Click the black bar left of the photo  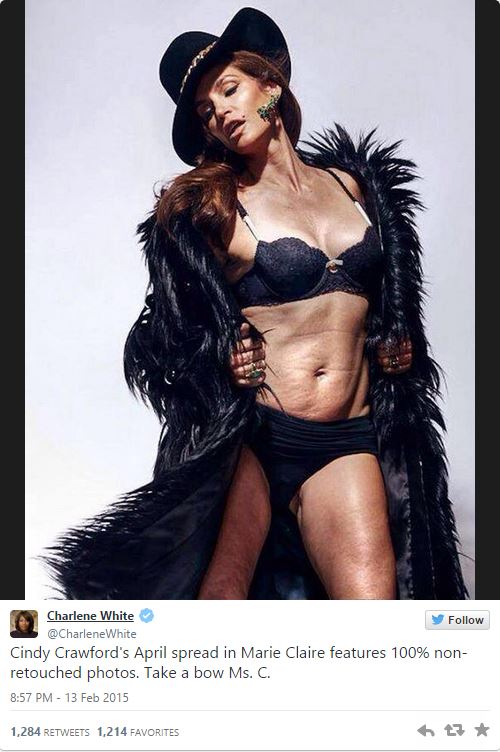tap(12, 300)
